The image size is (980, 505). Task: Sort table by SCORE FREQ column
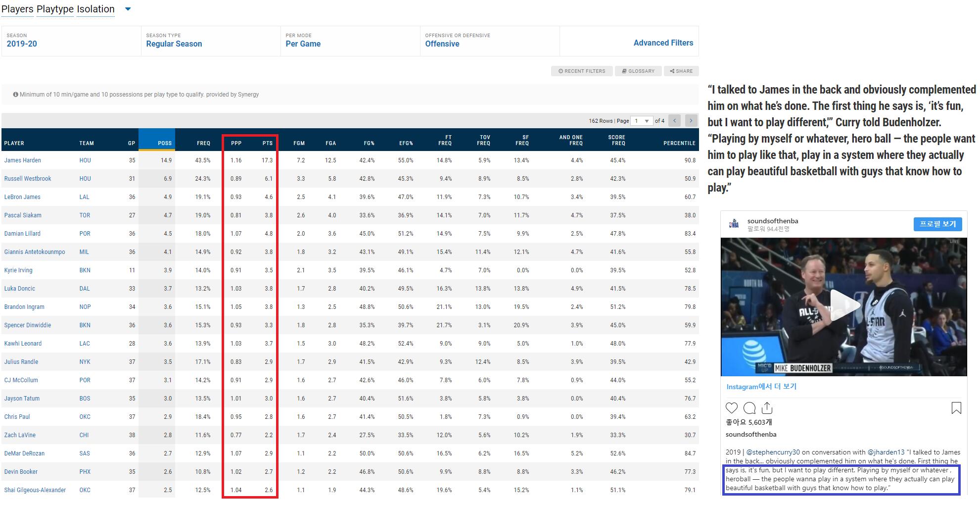[x=617, y=140]
